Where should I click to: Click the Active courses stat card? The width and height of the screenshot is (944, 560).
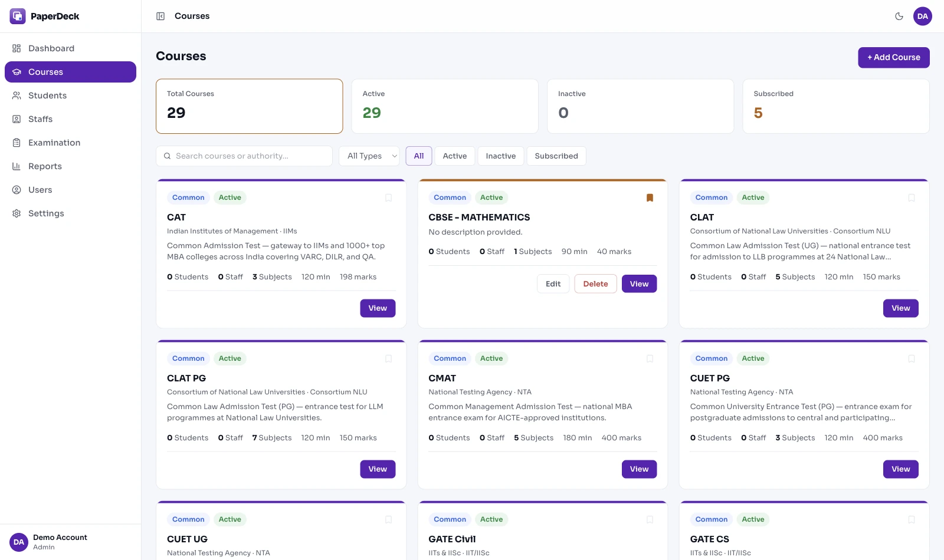point(445,107)
